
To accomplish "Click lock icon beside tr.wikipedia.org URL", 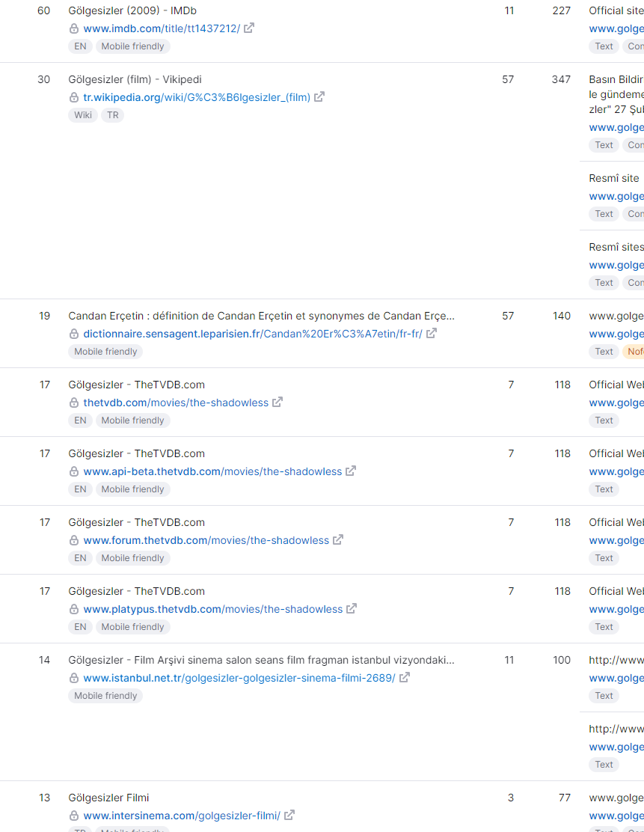I will coord(74,97).
